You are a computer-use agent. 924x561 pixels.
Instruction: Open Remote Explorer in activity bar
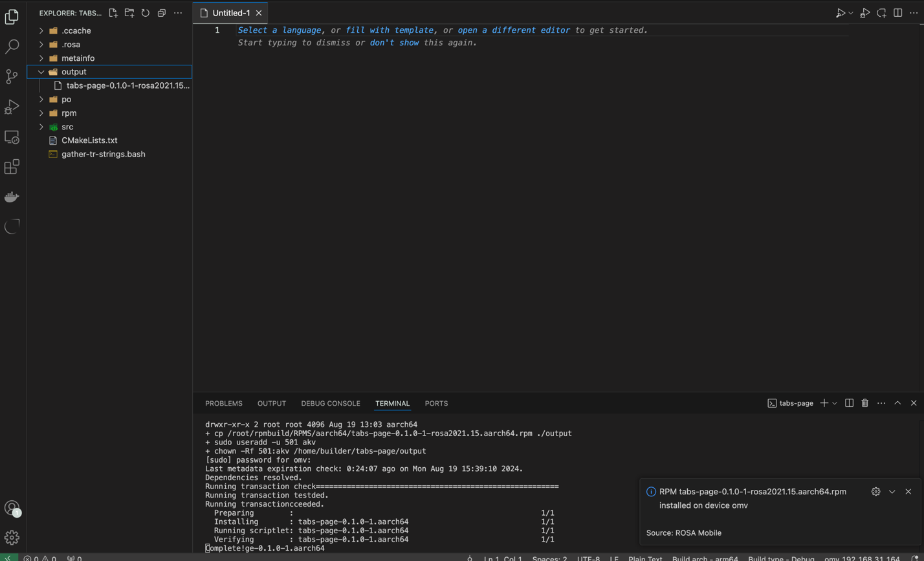(x=12, y=137)
